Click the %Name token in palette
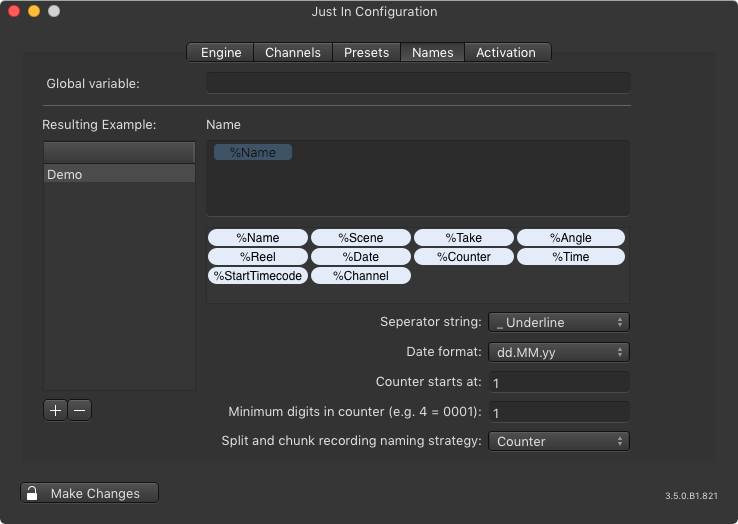Image resolution: width=738 pixels, height=524 pixels. (258, 237)
